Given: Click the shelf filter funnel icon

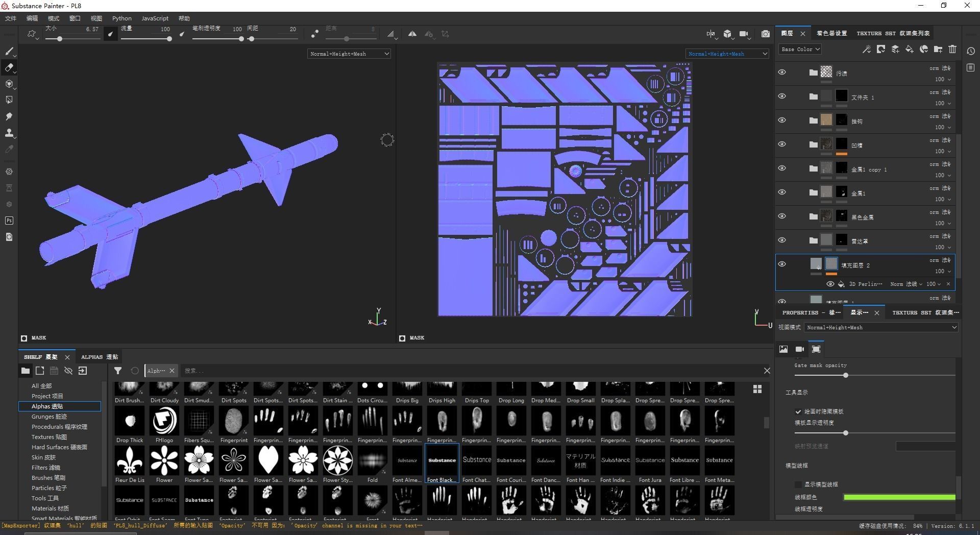Looking at the screenshot, I should tap(118, 371).
